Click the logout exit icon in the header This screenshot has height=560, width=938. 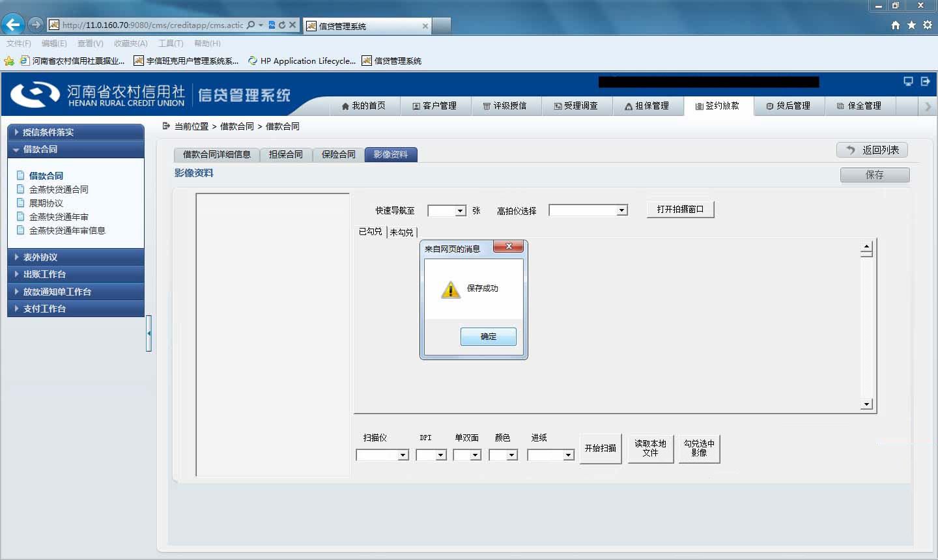pos(925,81)
